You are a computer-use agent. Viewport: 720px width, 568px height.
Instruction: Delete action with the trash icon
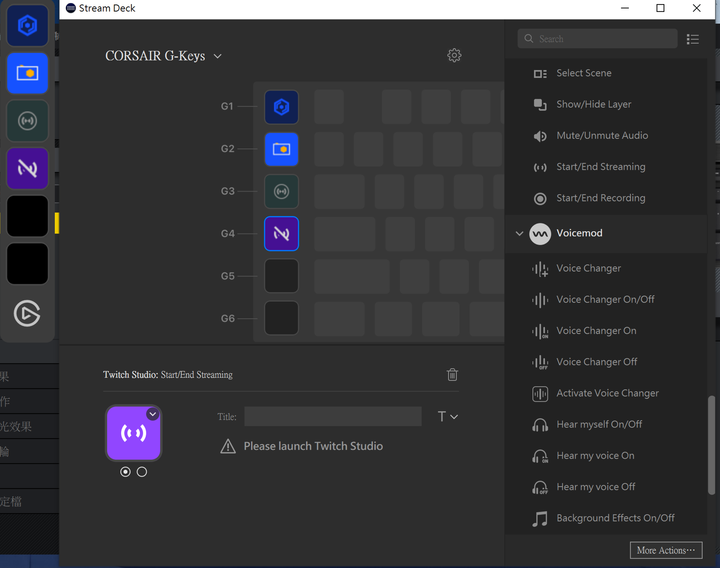pyautogui.click(x=452, y=375)
